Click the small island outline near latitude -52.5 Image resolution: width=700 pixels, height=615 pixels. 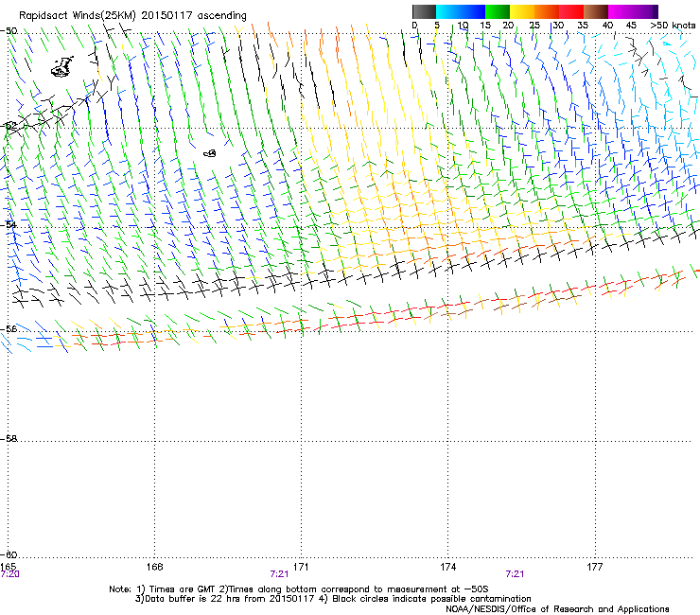pos(210,153)
